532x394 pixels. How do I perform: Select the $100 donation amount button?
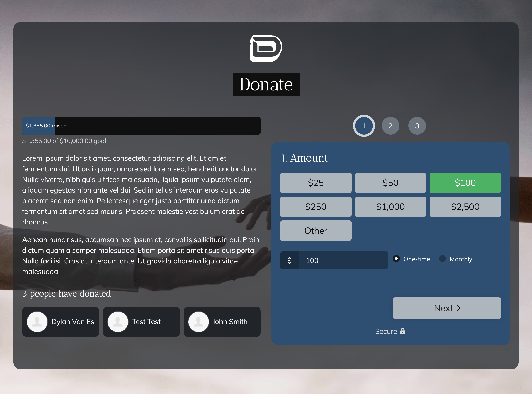465,183
